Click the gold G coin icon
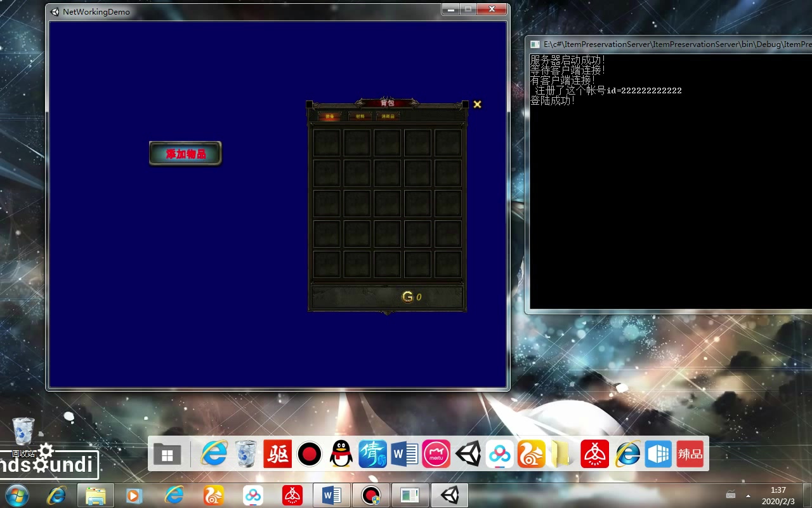 click(x=407, y=297)
